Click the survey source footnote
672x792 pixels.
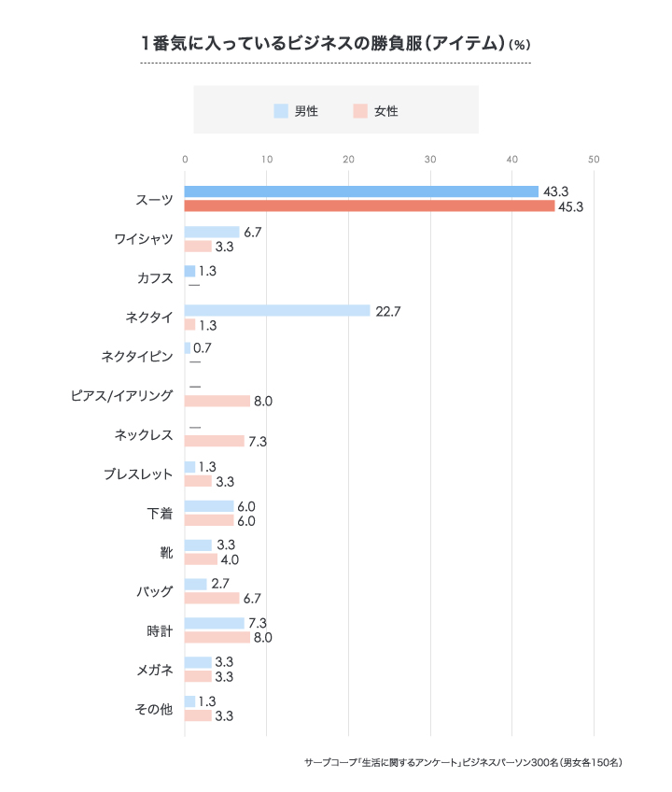click(x=463, y=763)
